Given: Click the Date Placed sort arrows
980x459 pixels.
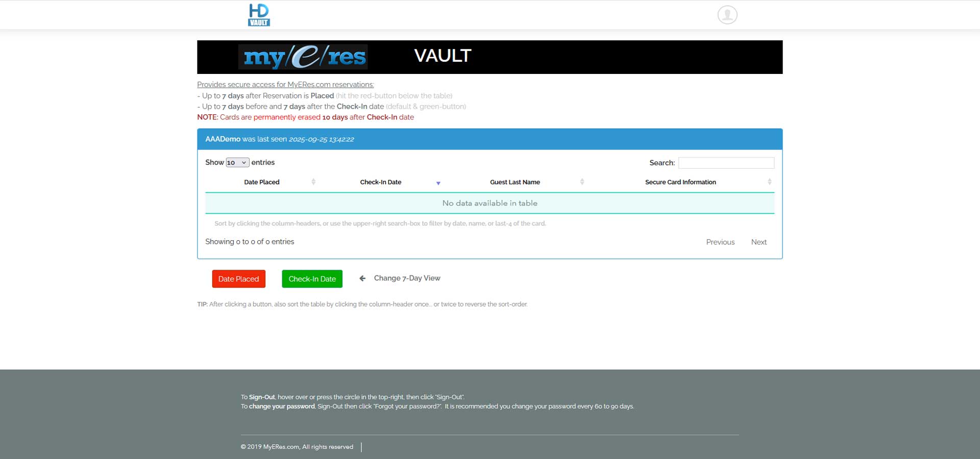Looking at the screenshot, I should point(313,182).
